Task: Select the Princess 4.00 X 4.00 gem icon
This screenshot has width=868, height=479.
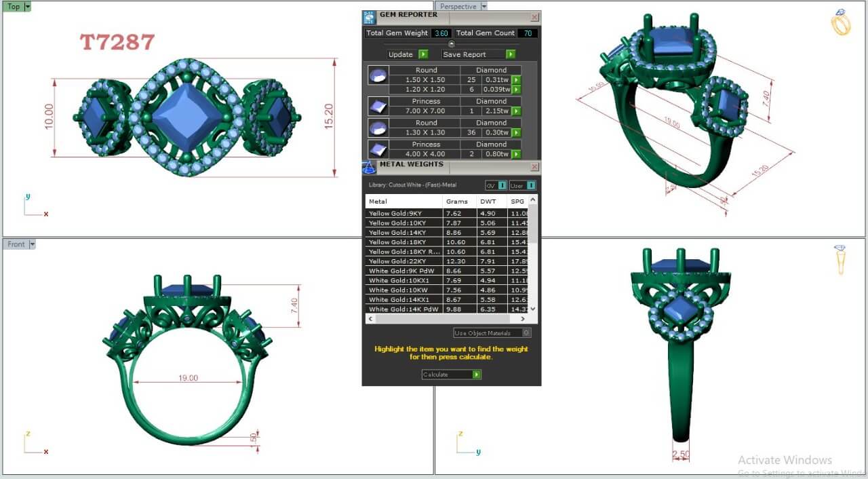Action: point(378,149)
